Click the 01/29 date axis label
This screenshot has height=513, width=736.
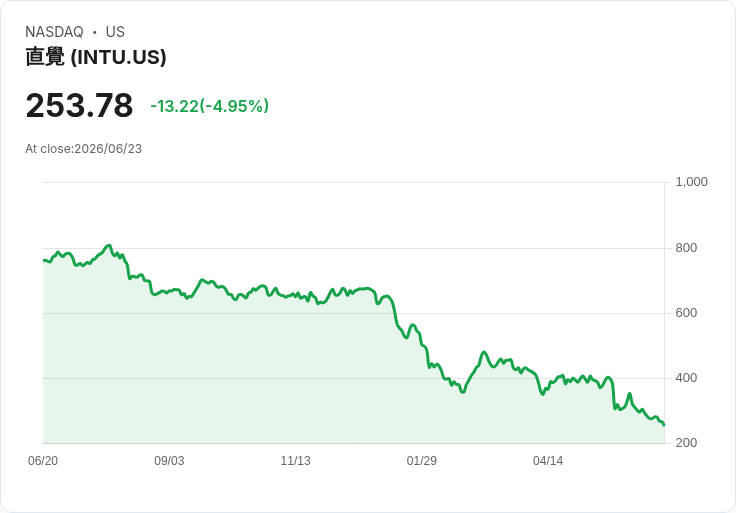(x=422, y=461)
